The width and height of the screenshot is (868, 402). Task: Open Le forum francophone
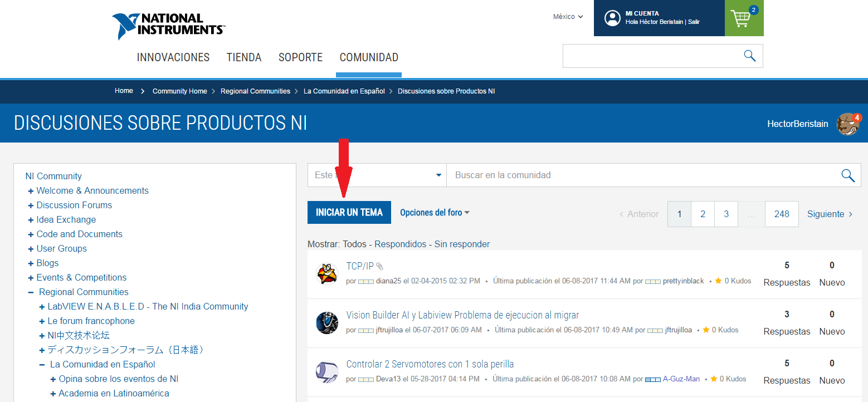[91, 321]
